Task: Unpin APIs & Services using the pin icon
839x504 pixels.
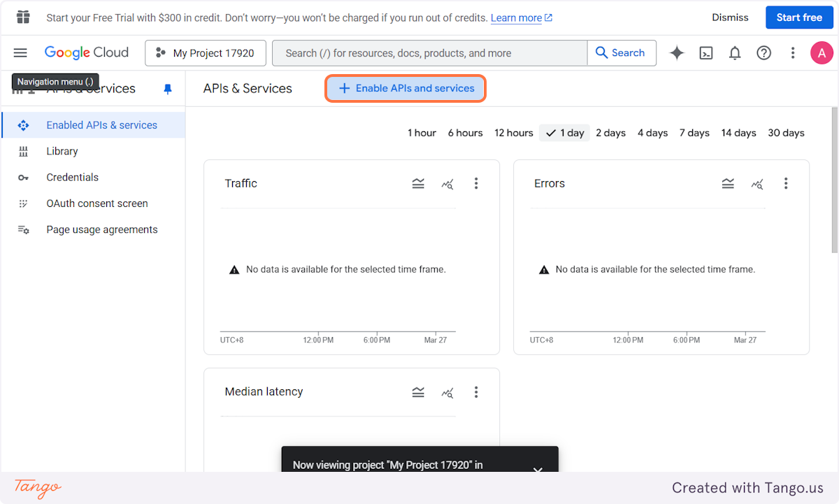Action: 167,89
